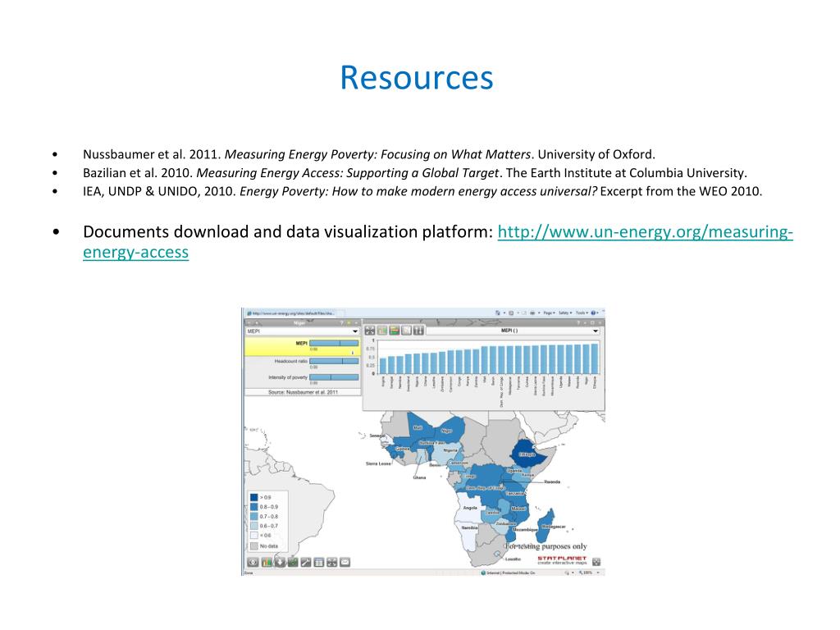Click the Headcount ratio indicator bar
The height and width of the screenshot is (630, 840).
pyautogui.click(x=334, y=361)
